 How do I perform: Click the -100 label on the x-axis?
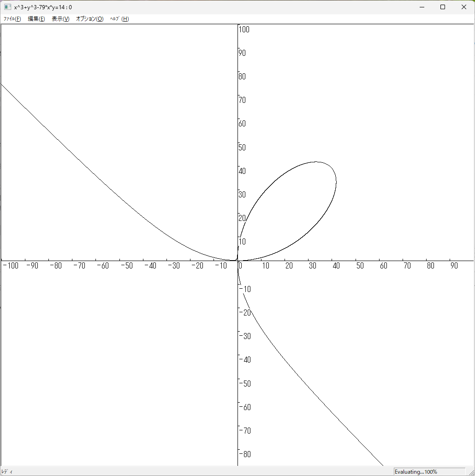pos(10,266)
